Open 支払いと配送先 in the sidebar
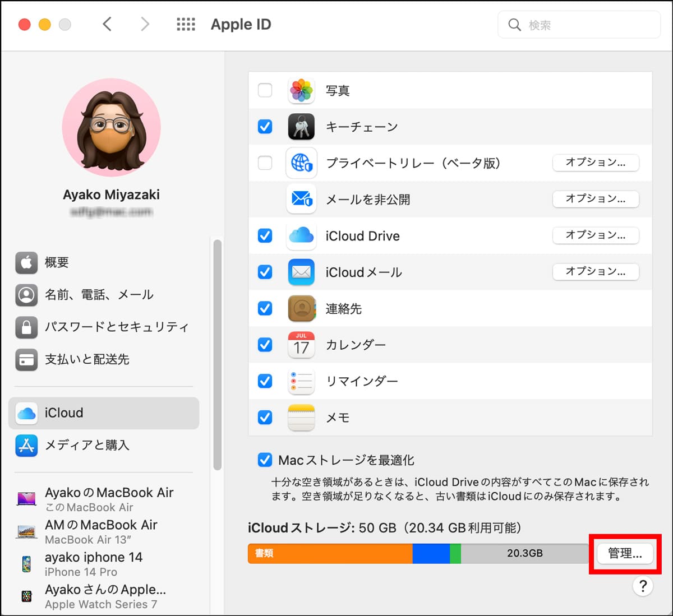This screenshot has width=673, height=616. (104, 360)
